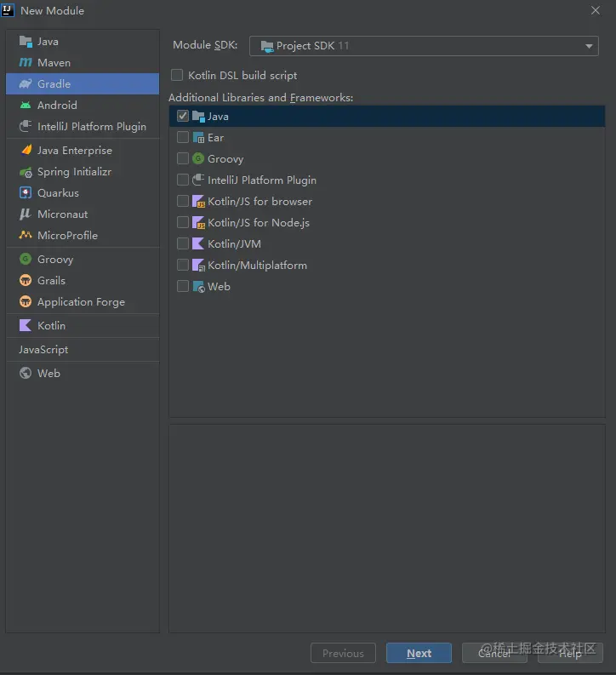Click the Previous button
This screenshot has width=616, height=675.
coord(343,653)
